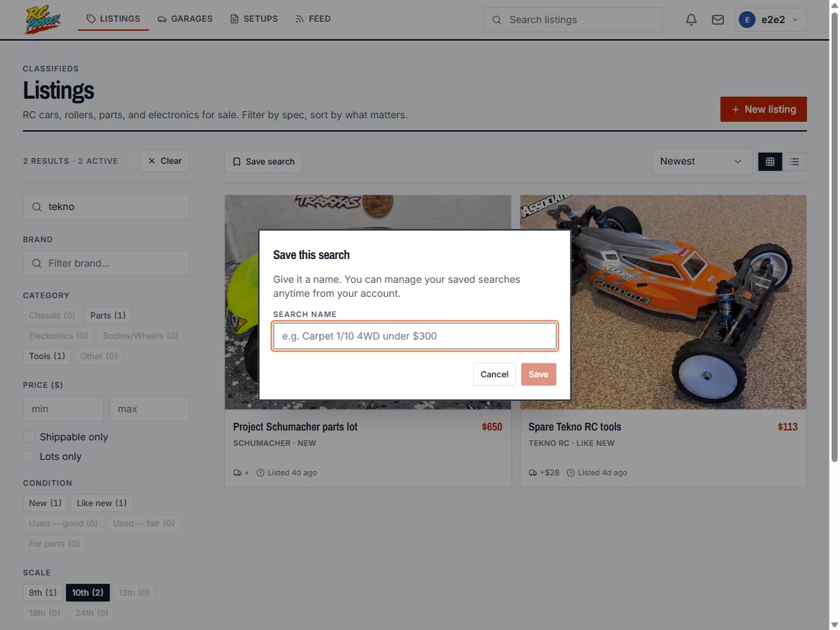Toggle the For parts (0) filter
The height and width of the screenshot is (630, 840).
click(54, 544)
